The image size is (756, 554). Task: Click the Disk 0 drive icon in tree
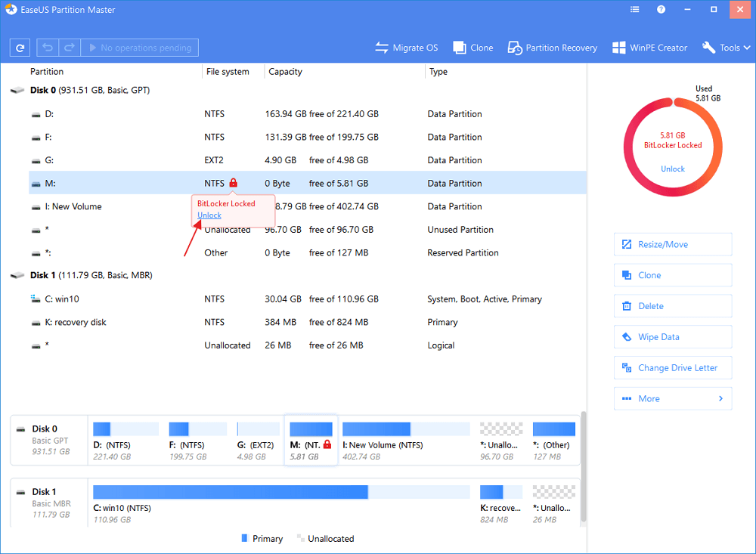point(17,90)
